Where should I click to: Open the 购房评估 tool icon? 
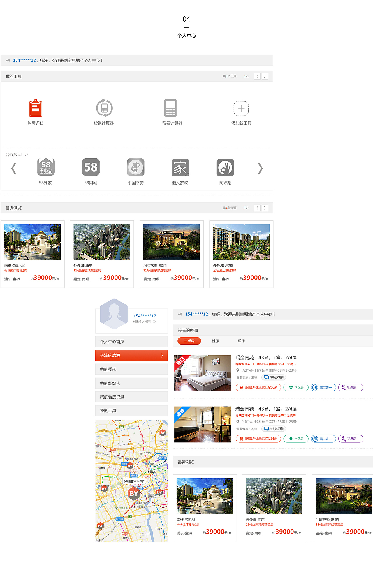(x=36, y=108)
